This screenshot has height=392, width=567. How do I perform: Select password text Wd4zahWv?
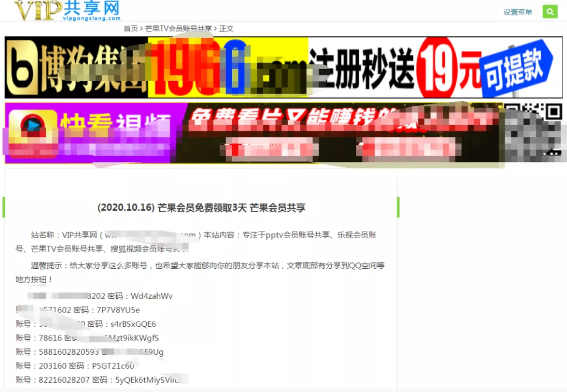[152, 296]
